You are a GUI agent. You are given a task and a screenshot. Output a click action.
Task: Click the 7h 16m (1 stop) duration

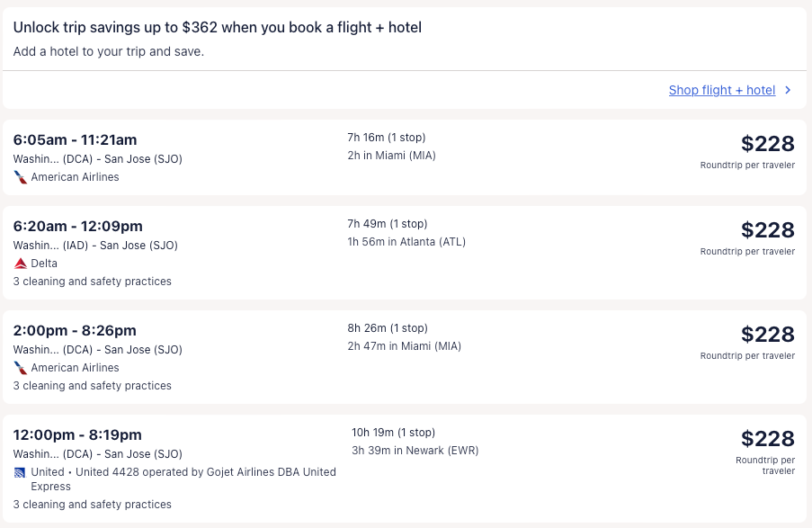(x=386, y=138)
